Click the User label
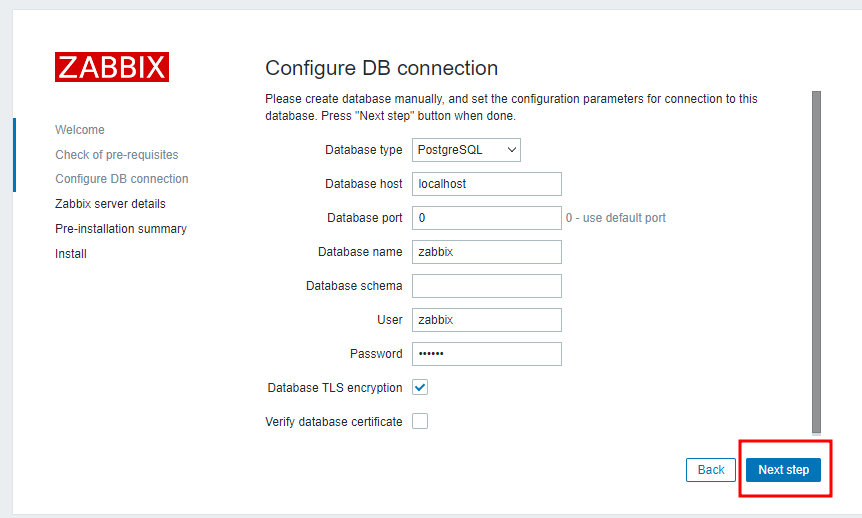 [x=390, y=319]
